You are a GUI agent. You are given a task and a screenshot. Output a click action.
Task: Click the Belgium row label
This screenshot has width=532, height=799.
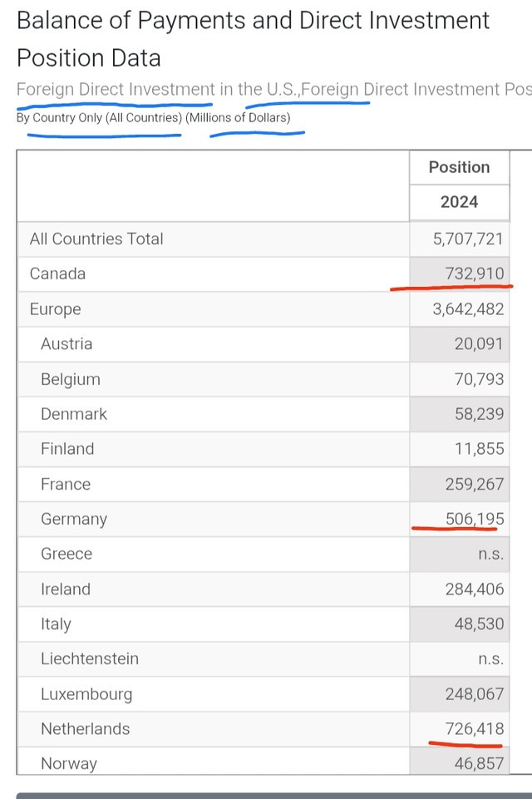click(71, 379)
